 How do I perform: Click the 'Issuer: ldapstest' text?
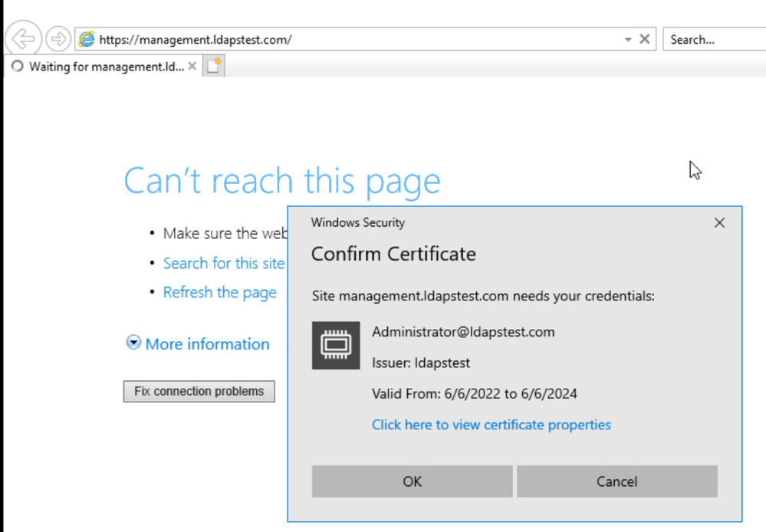(421, 363)
